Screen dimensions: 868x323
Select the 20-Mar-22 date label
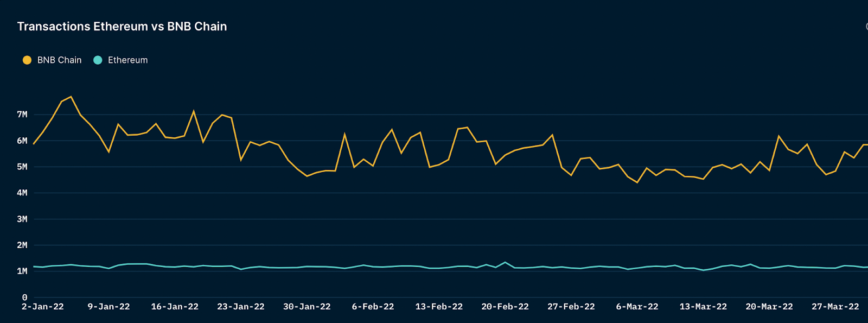coord(769,307)
